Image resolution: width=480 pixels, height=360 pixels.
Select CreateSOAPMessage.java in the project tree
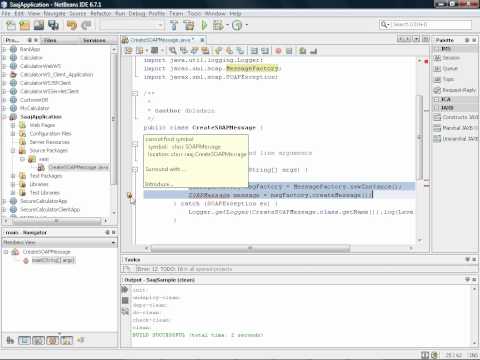tap(78, 167)
